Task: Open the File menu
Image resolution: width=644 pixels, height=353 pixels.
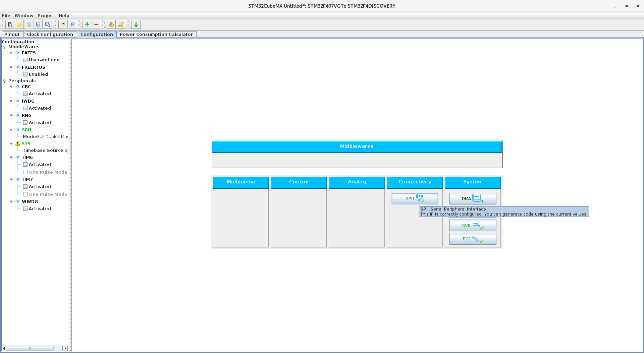Action: click(6, 16)
